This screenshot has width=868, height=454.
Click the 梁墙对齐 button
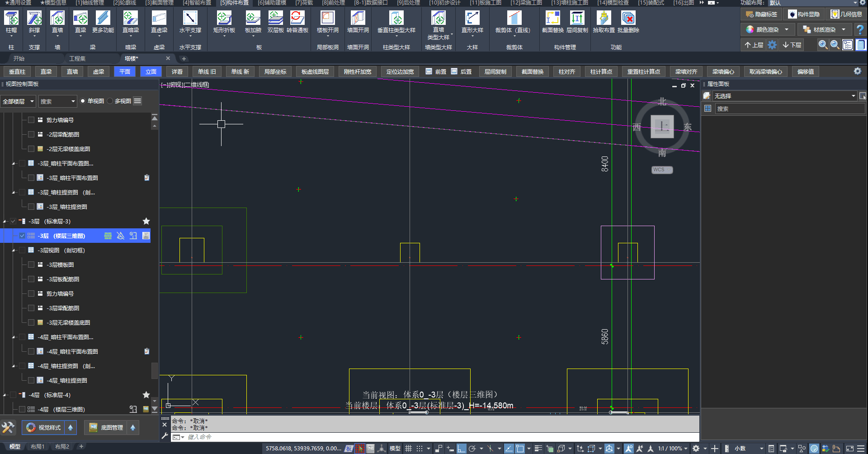(x=686, y=71)
